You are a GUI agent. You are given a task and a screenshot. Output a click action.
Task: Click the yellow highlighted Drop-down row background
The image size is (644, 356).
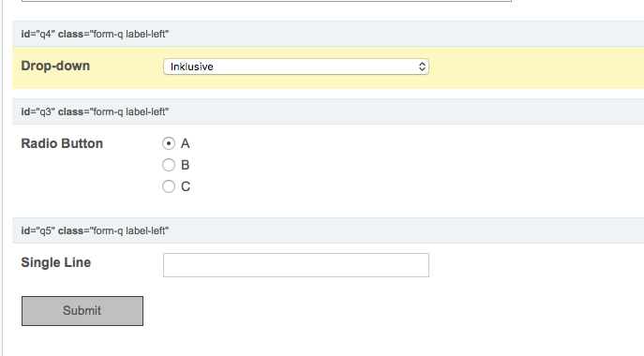534,67
